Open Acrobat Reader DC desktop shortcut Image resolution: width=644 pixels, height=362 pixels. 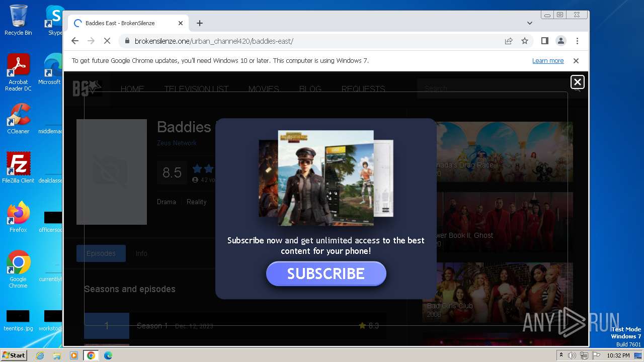(18, 72)
